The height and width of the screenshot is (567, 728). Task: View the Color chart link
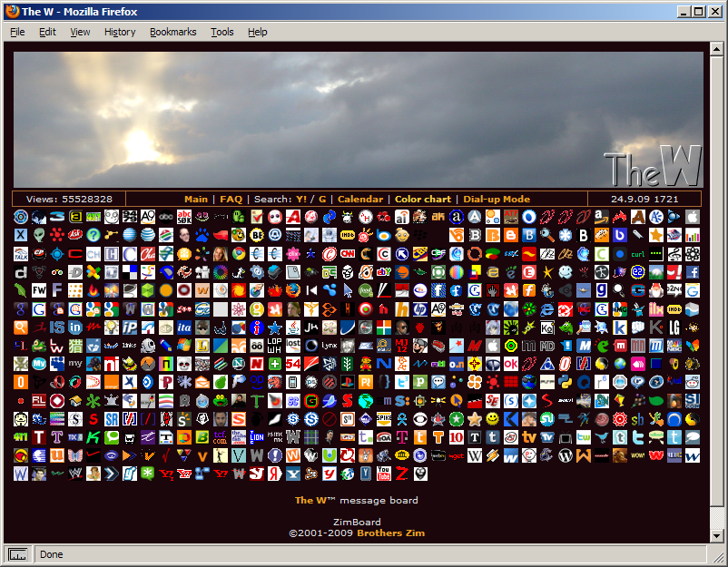click(423, 199)
